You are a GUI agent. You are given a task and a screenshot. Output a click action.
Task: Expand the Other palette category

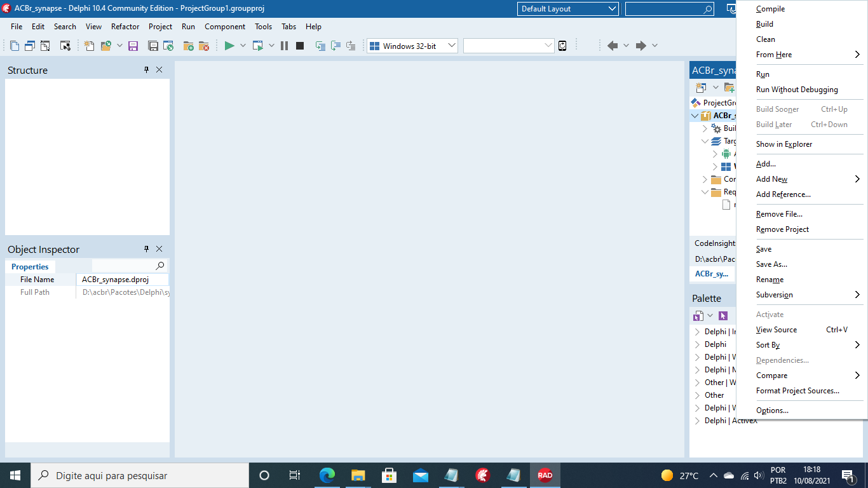pos(698,395)
